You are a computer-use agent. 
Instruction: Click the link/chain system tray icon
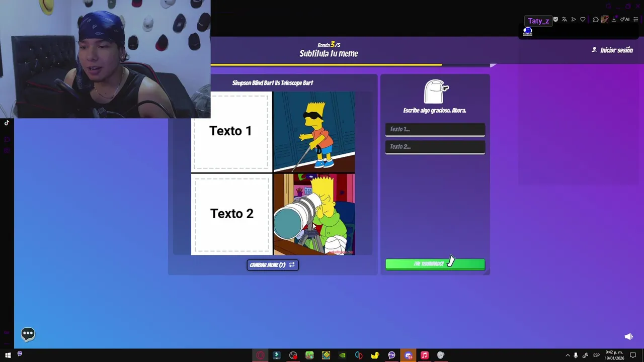coord(585,355)
